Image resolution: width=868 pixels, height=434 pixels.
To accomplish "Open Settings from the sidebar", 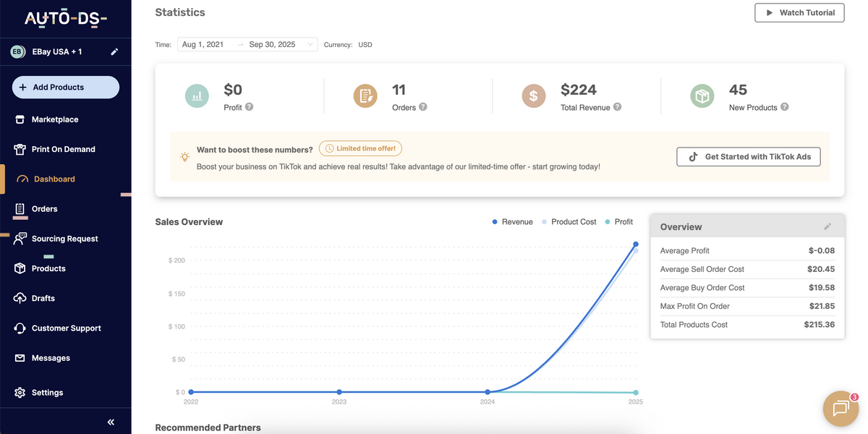I will click(46, 392).
